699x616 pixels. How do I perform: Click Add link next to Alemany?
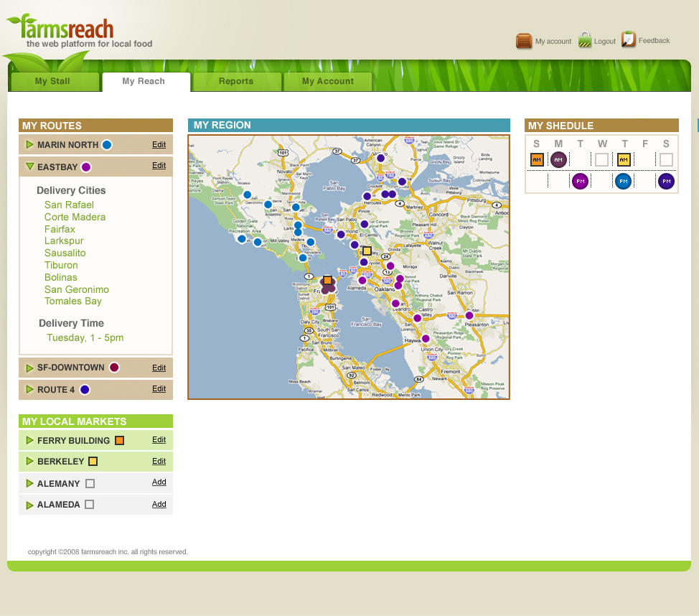(159, 482)
